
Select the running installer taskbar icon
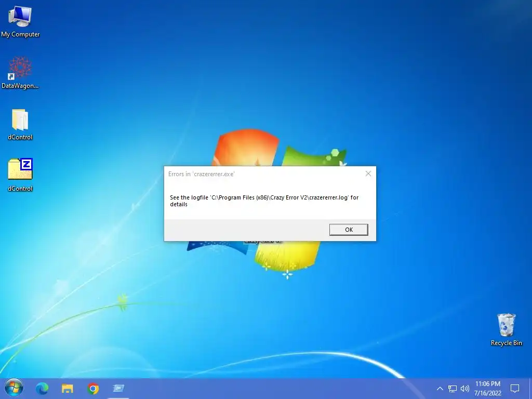click(x=118, y=388)
